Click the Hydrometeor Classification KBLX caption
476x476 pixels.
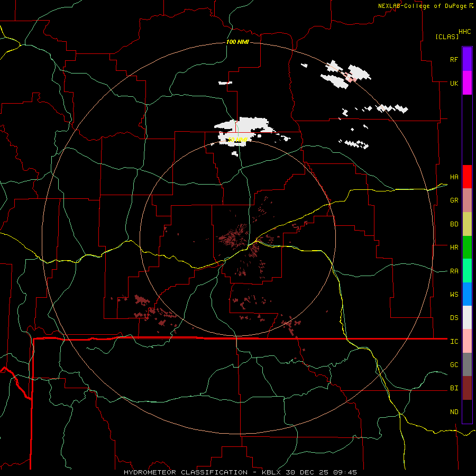tap(240, 472)
